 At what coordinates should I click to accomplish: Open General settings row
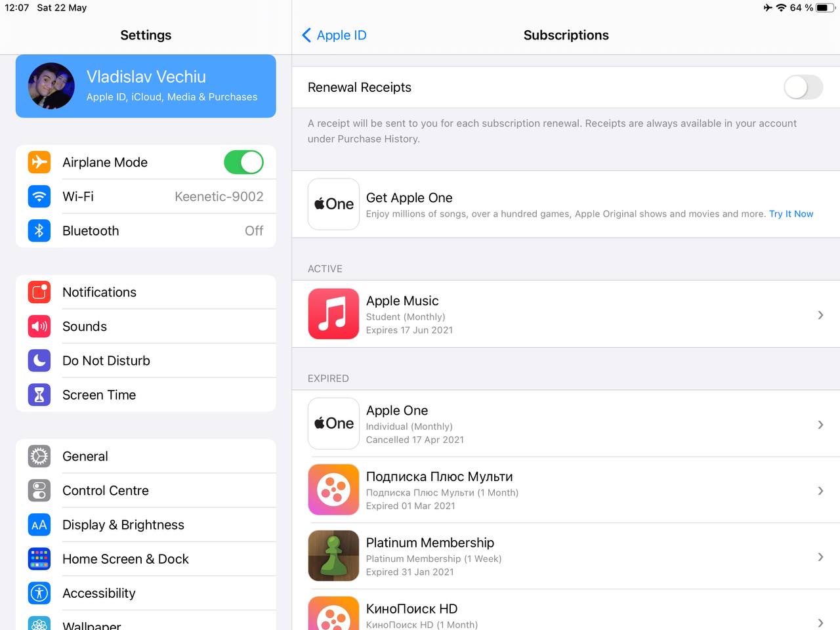pyautogui.click(x=146, y=456)
